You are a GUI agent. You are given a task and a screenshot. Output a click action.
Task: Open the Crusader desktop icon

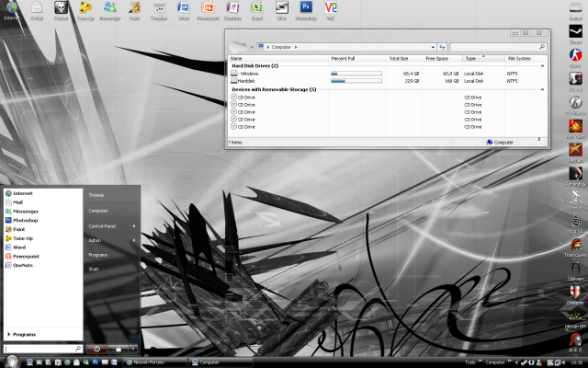tap(576, 294)
